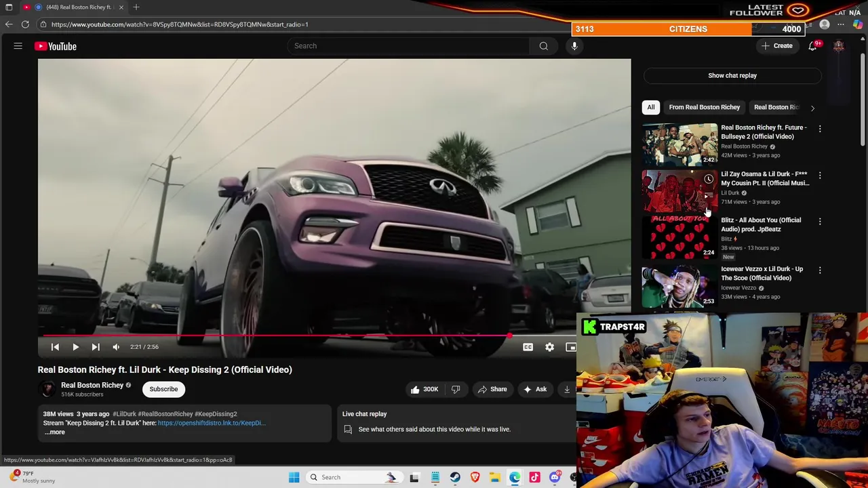Share the Keep Dissing 2 video
The height and width of the screenshot is (488, 868).
(x=492, y=389)
